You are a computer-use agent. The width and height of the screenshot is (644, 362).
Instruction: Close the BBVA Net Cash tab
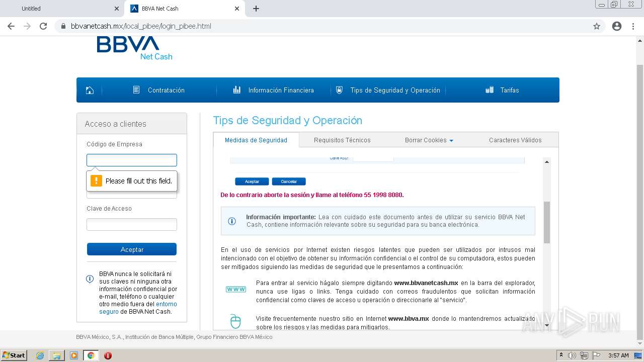pos(237,9)
